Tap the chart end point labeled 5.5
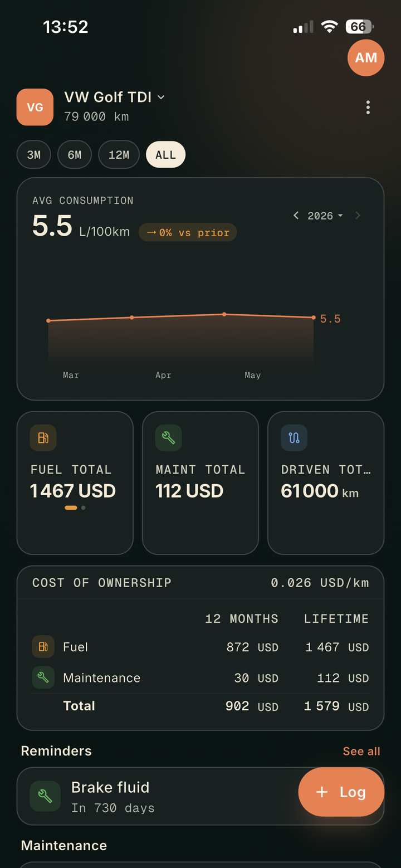 (x=314, y=318)
